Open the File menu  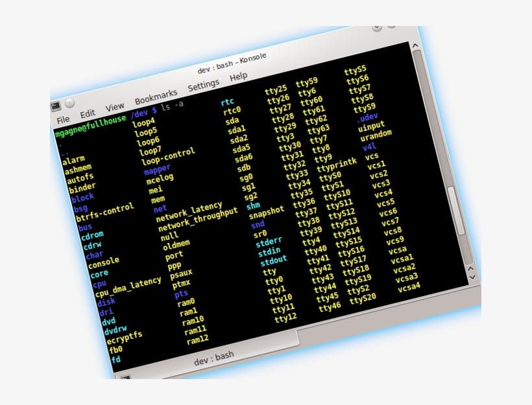(63, 119)
